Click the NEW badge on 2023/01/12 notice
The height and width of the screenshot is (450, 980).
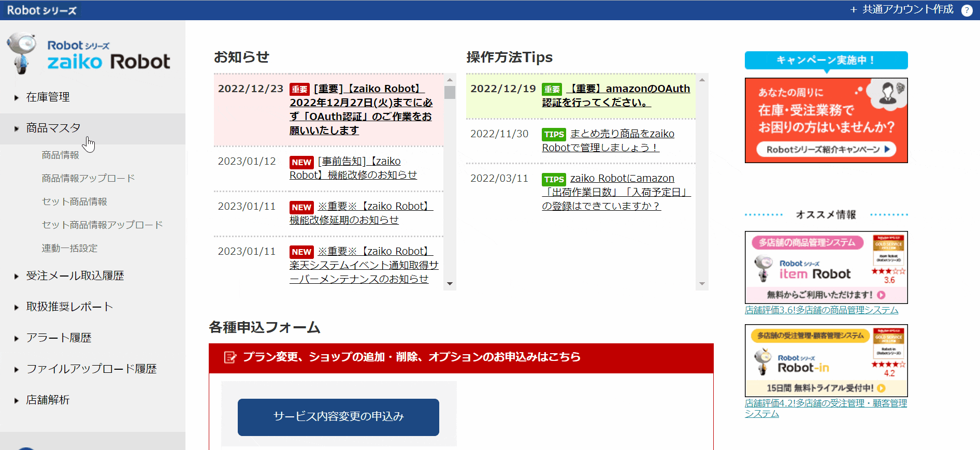(x=301, y=162)
